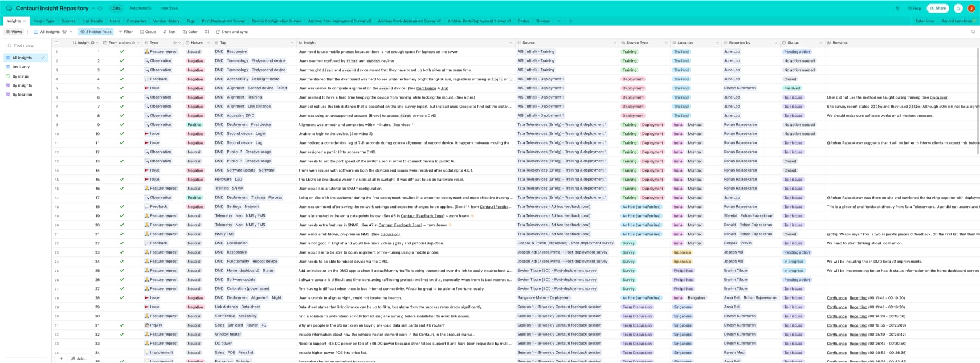Click the Sort toolbar button
This screenshot has width=980, height=363.
point(169,32)
